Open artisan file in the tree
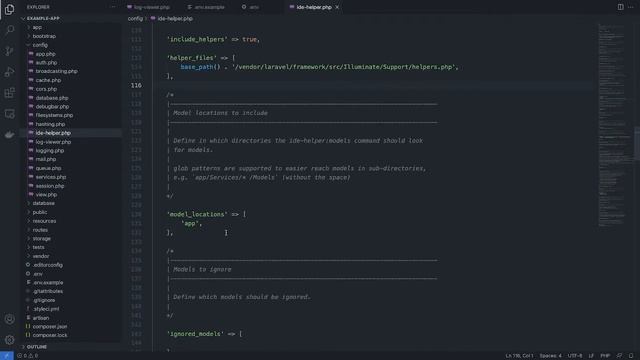This screenshot has height=360, width=640. pyautogui.click(x=41, y=318)
